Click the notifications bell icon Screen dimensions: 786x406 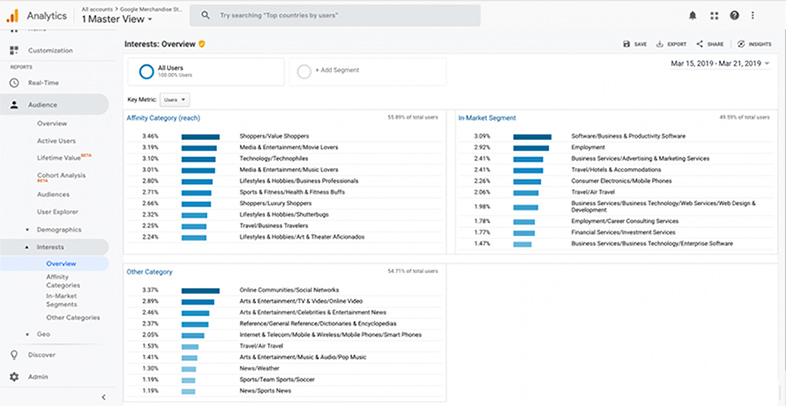(692, 16)
